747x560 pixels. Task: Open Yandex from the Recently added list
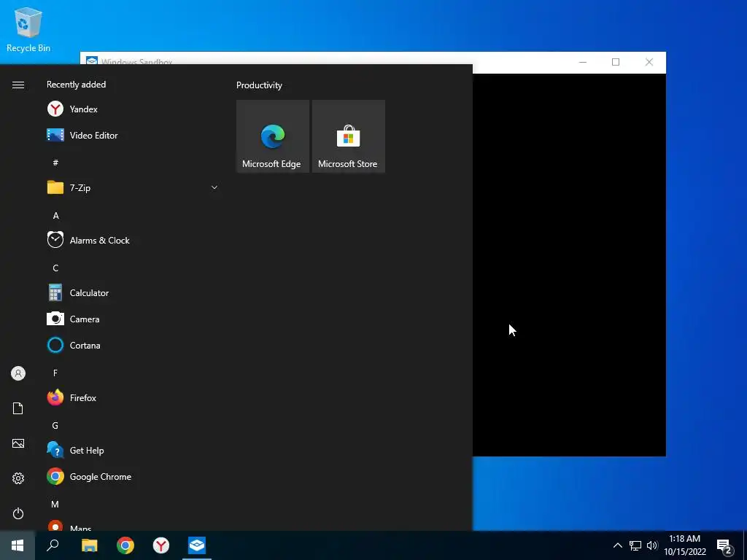[133, 109]
